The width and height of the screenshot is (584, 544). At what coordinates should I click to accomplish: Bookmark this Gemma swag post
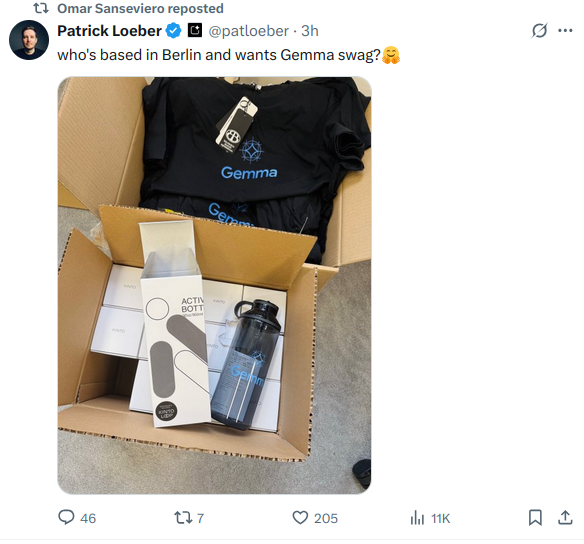535,518
